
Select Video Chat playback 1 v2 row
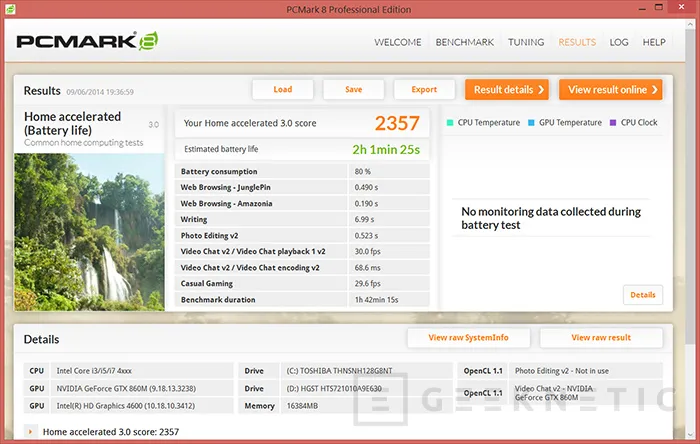302,252
